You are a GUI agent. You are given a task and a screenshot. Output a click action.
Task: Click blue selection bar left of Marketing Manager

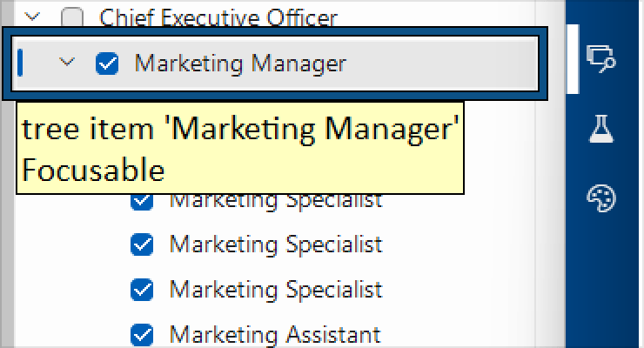(x=20, y=63)
